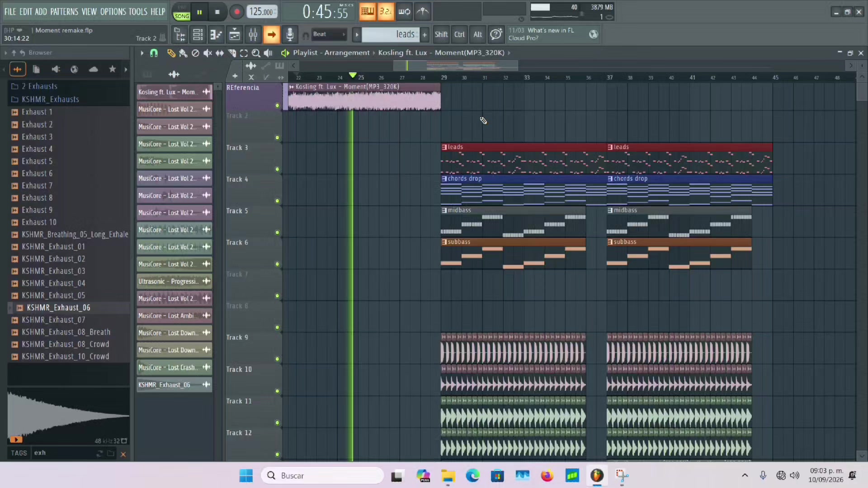This screenshot has height=488, width=868.
Task: Open the PATTERNS menu
Action: click(x=64, y=12)
